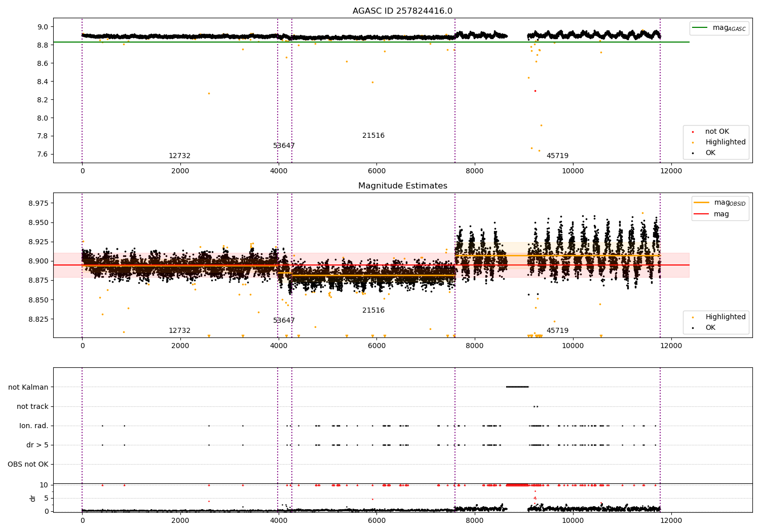Click the 10 tick label on the dr axis
Viewport: 760px width, 532px height.
click(x=44, y=485)
